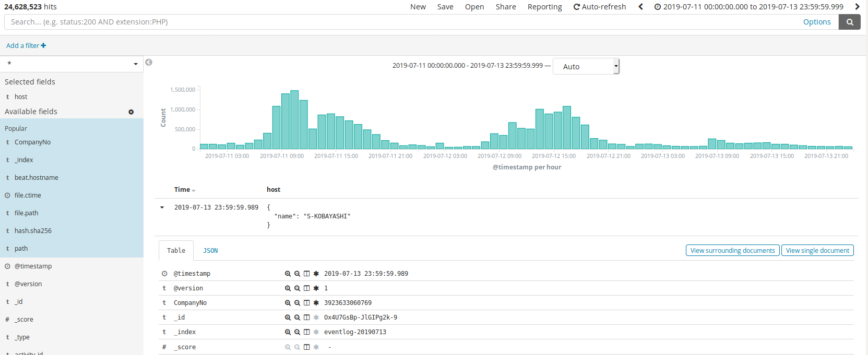
Task: Filter out value icon in @timestamp row
Action: [x=297, y=274]
